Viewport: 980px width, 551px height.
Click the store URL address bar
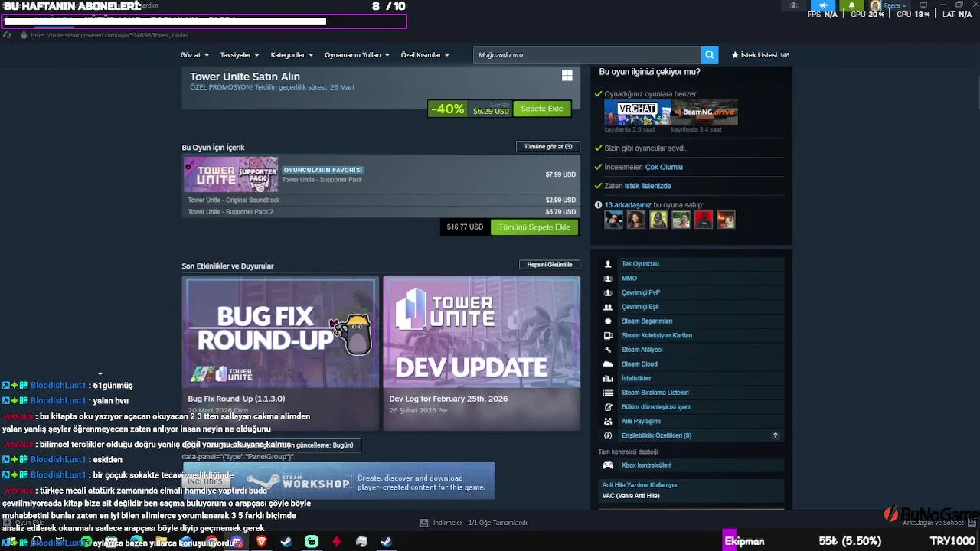click(109, 35)
